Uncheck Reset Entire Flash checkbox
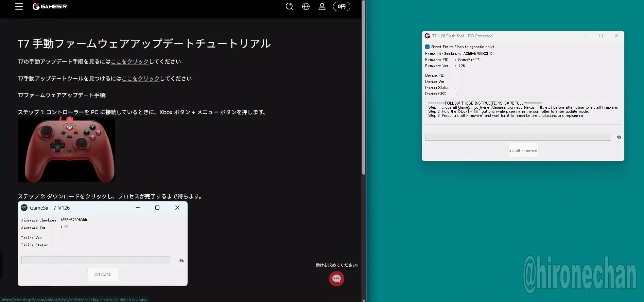The height and width of the screenshot is (302, 644). tap(428, 47)
